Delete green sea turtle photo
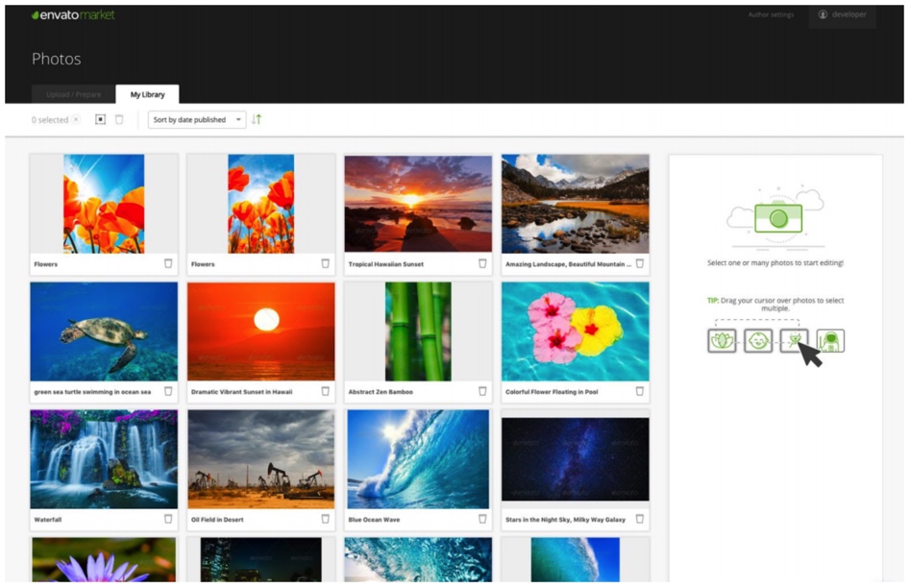Image resolution: width=910 pixels, height=588 pixels. coord(168,391)
